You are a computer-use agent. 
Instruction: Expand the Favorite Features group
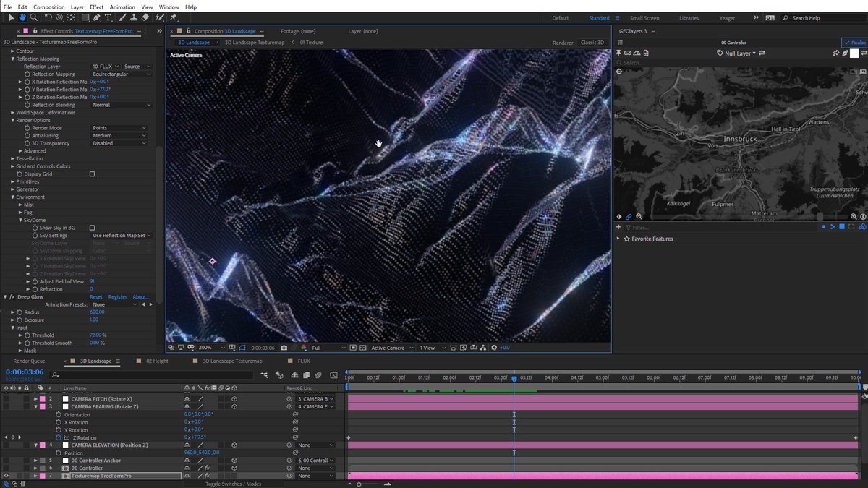pyautogui.click(x=618, y=239)
